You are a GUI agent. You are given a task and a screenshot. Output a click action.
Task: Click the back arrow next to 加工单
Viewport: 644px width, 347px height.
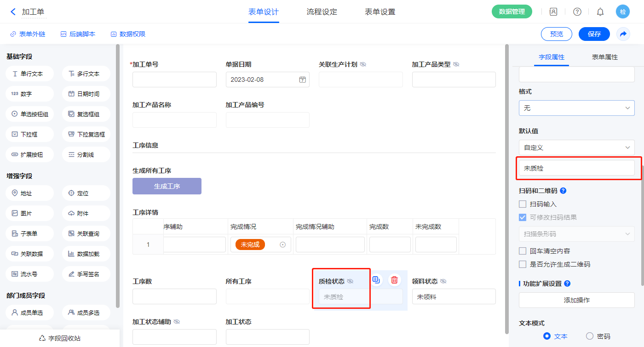pyautogui.click(x=13, y=12)
